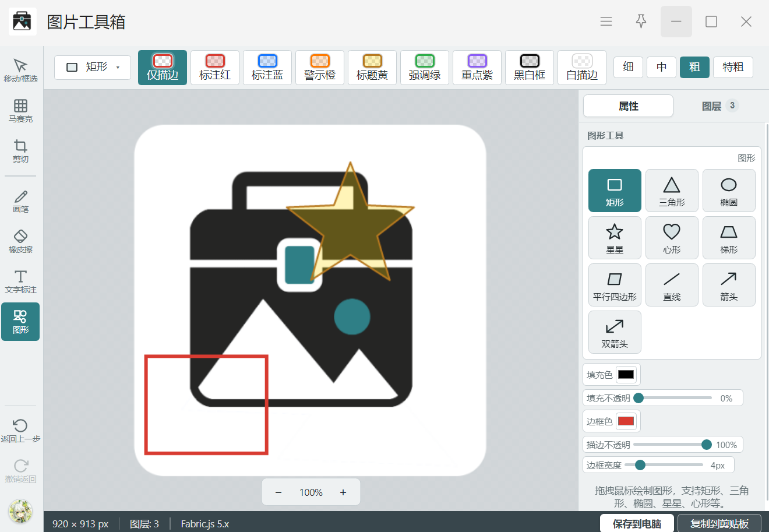
Task: Click 复制到剪贴板 to copy image
Action: tap(719, 523)
